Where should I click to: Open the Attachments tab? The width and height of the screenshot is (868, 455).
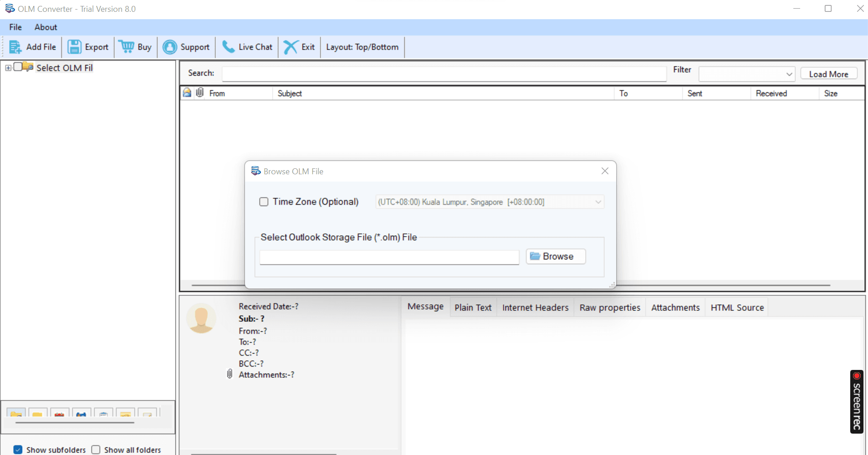coord(675,308)
